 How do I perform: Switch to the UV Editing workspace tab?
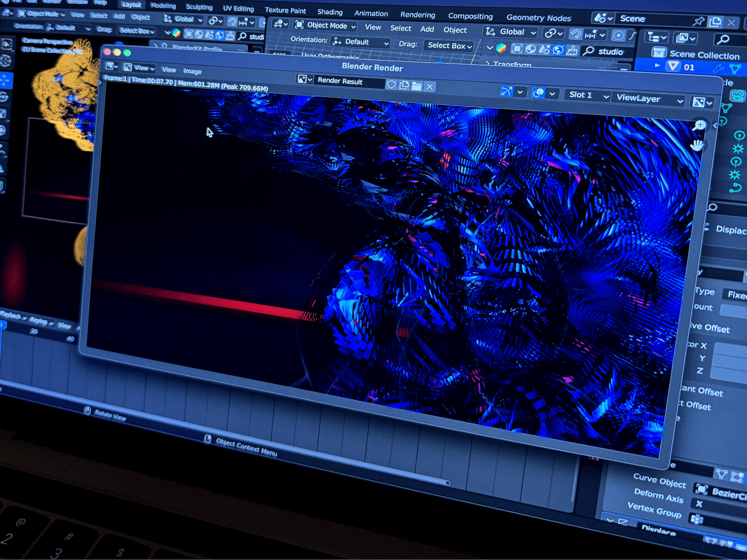(238, 8)
